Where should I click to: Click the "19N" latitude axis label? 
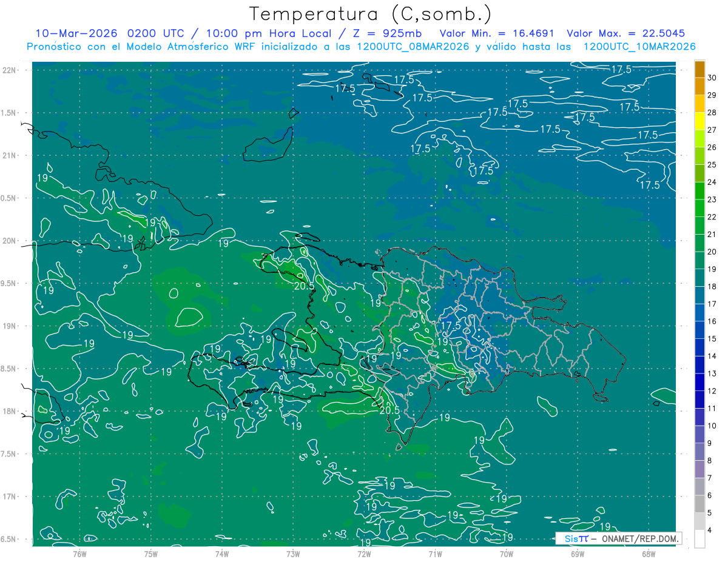click(x=10, y=326)
